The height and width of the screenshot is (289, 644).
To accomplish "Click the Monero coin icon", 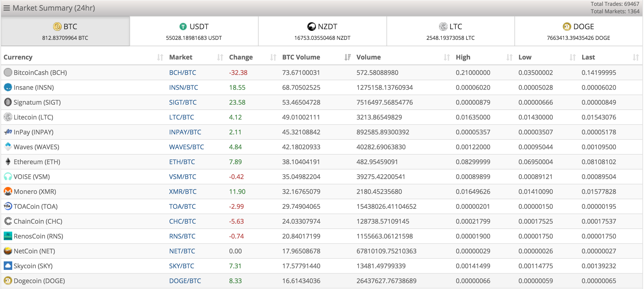I will [8, 191].
